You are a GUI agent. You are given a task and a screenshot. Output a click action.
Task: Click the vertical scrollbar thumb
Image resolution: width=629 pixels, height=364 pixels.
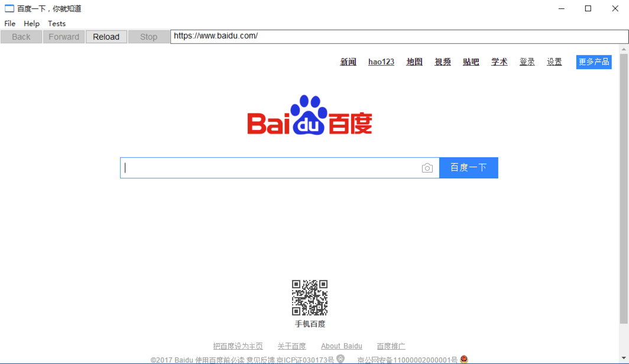[x=623, y=188]
